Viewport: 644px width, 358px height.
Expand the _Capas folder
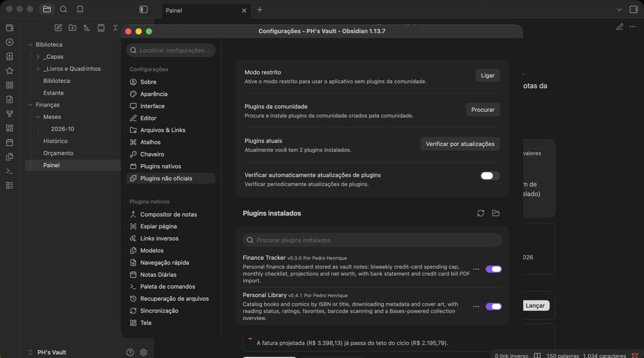coord(38,57)
